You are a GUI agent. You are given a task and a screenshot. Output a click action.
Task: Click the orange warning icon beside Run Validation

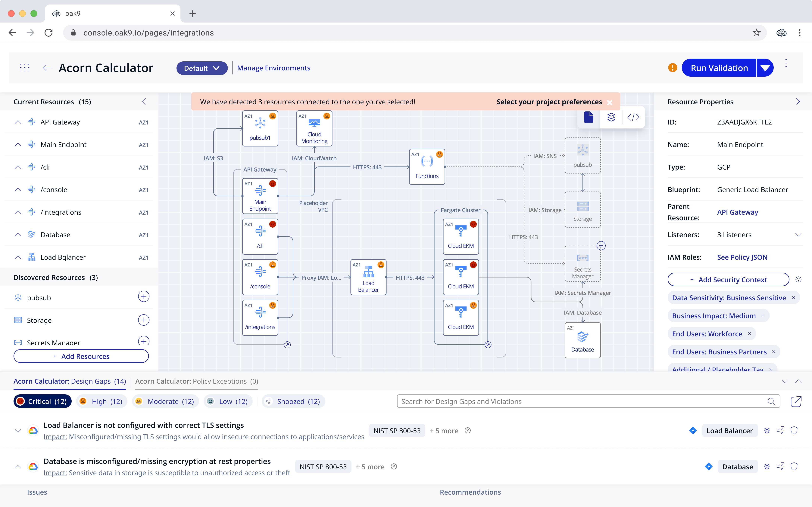click(x=672, y=68)
